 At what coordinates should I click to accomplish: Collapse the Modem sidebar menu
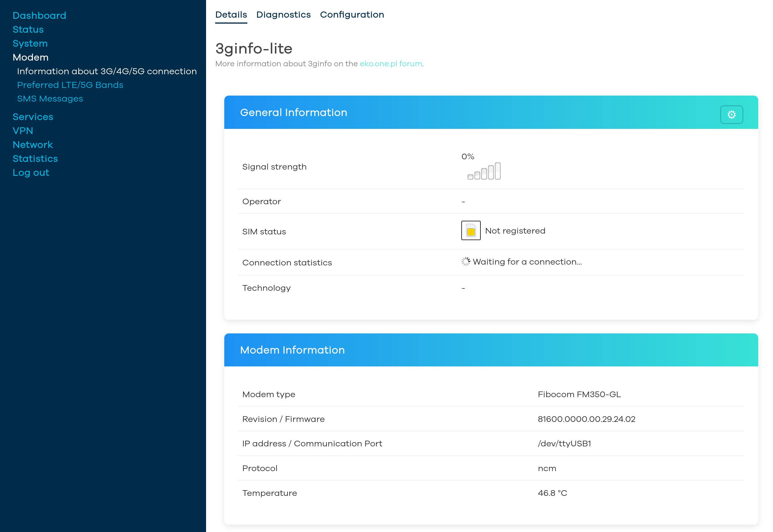click(x=30, y=57)
